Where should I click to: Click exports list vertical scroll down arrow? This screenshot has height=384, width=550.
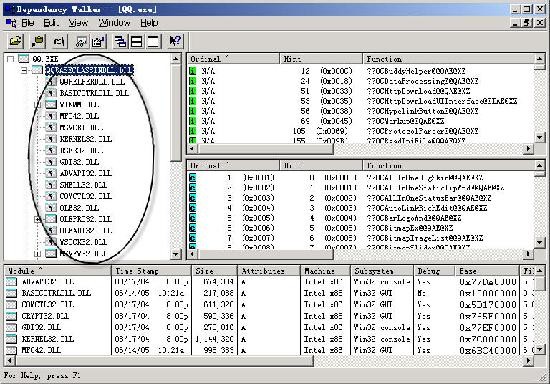click(540, 242)
